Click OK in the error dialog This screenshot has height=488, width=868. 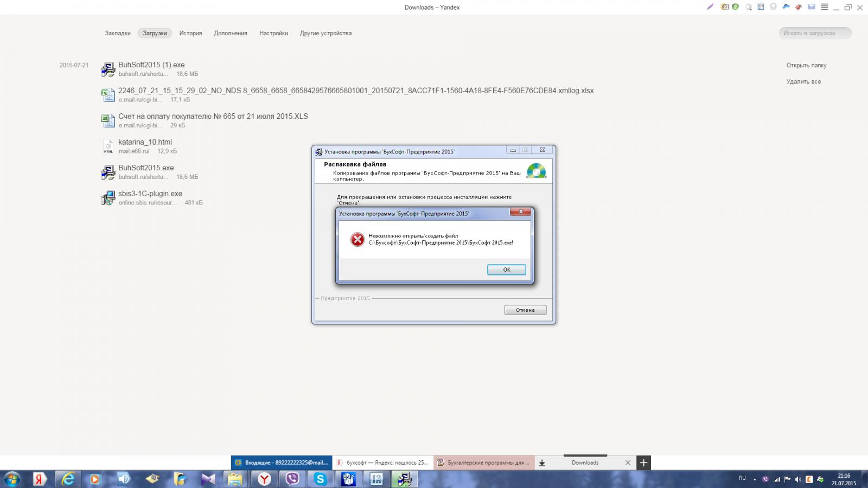click(x=506, y=269)
